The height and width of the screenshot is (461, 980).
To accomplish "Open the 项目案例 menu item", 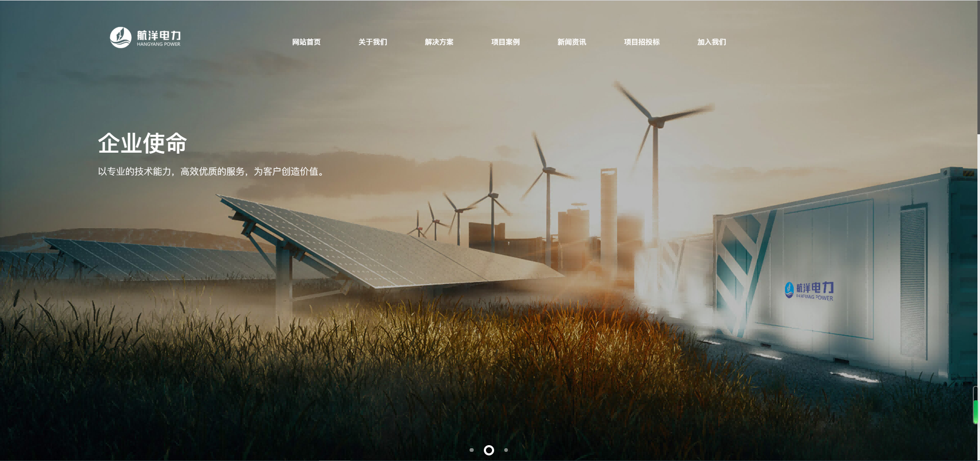I will point(505,42).
